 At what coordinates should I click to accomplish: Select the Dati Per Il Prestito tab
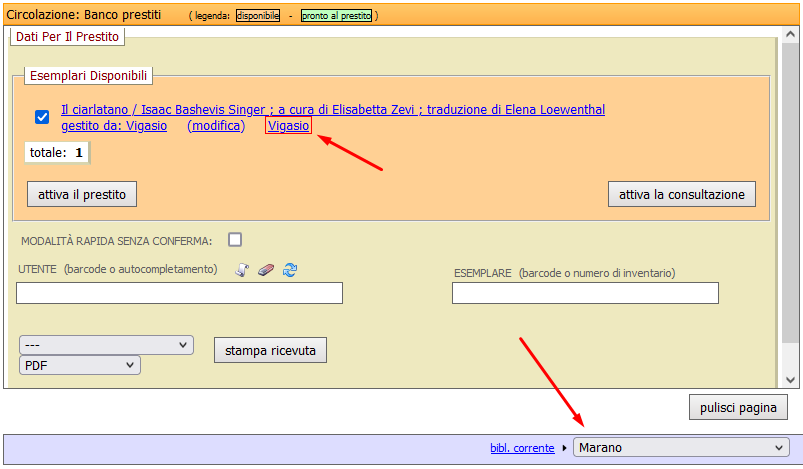point(67,37)
